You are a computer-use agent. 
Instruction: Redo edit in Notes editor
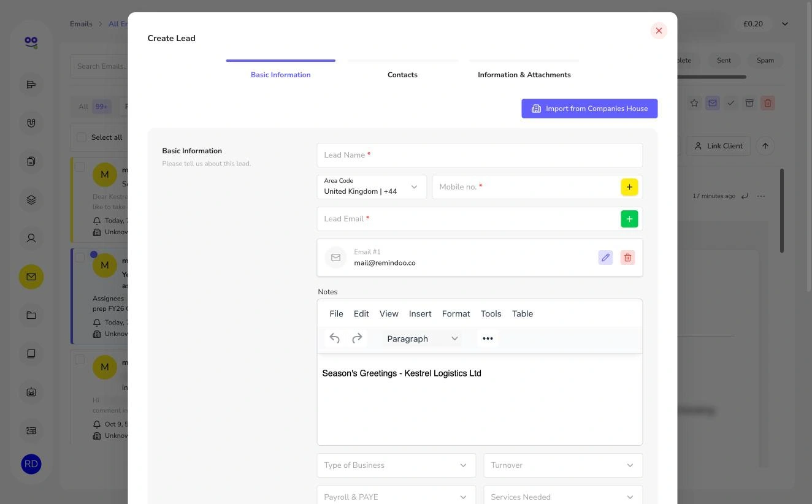point(357,338)
